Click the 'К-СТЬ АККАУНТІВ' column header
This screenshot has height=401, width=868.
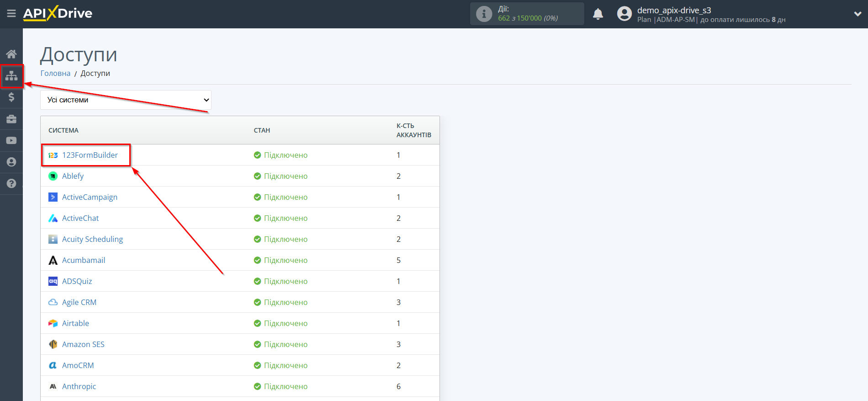(x=414, y=130)
